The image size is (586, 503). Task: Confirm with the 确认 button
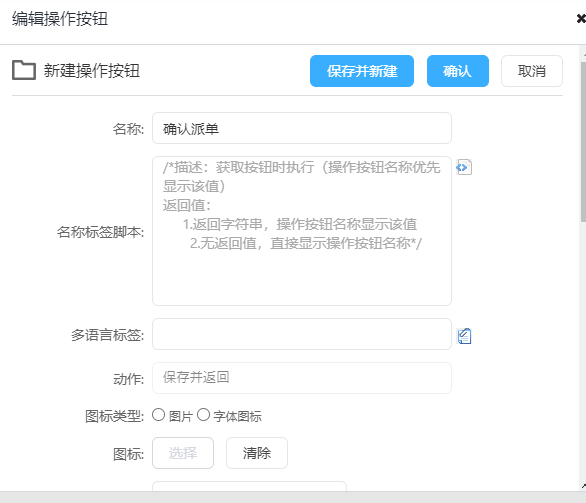[458, 71]
